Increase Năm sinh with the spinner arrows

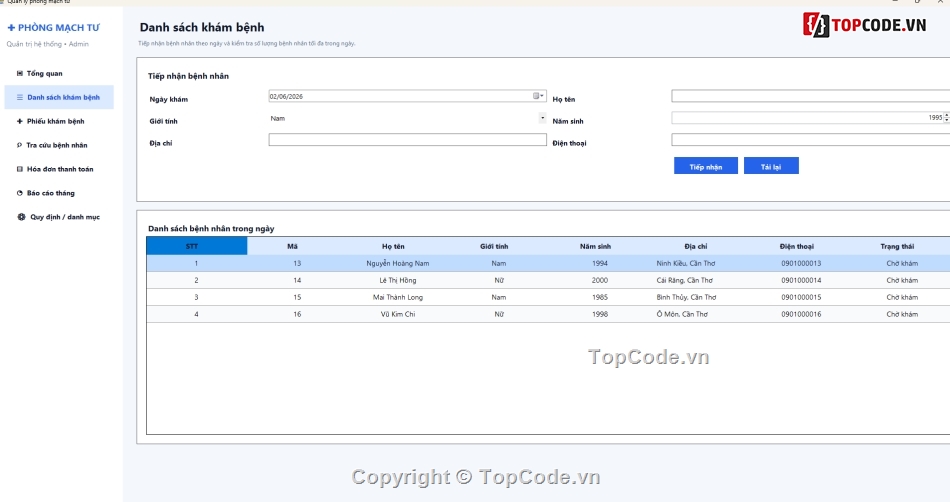946,115
